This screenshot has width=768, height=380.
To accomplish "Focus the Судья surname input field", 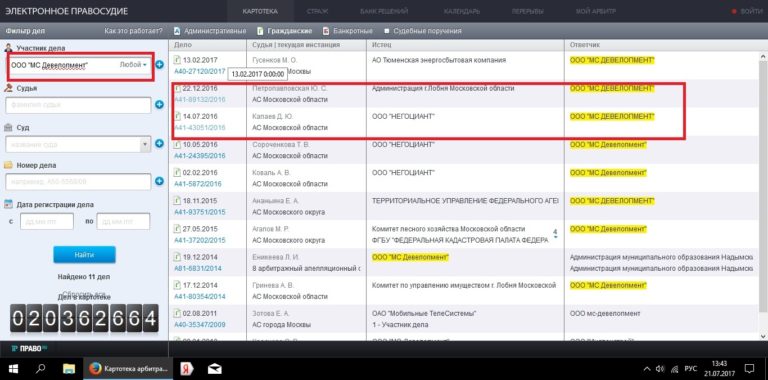I will tap(78, 105).
